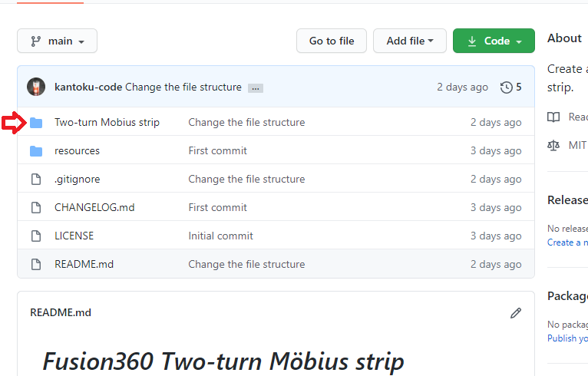Expand the Add file dropdown
588x376 pixels.
point(409,41)
